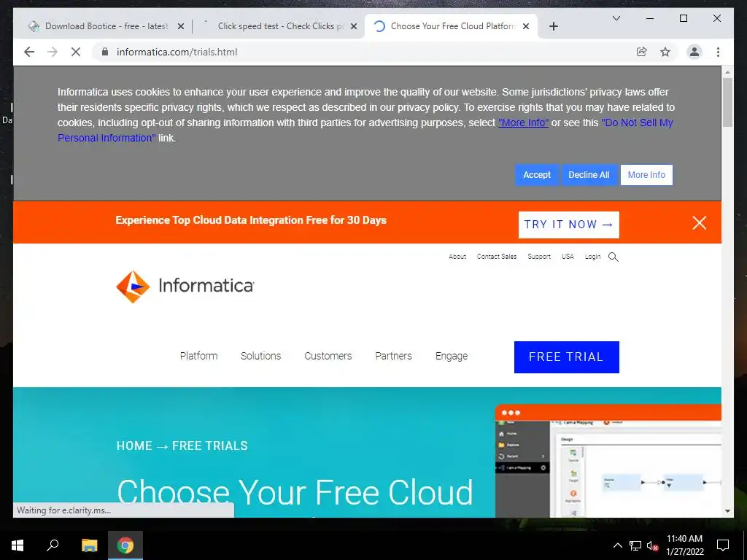Open the Platform menu
Screen dimensions: 747x560
click(x=198, y=356)
